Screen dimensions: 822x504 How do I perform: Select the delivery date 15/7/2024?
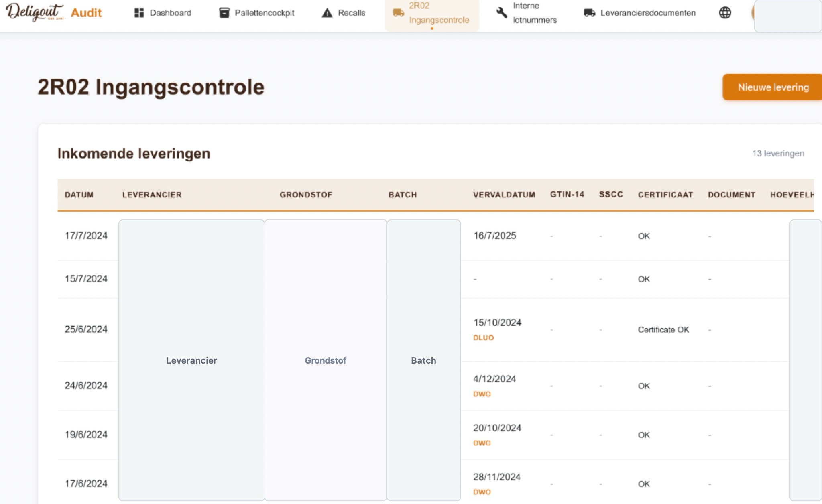click(x=86, y=279)
